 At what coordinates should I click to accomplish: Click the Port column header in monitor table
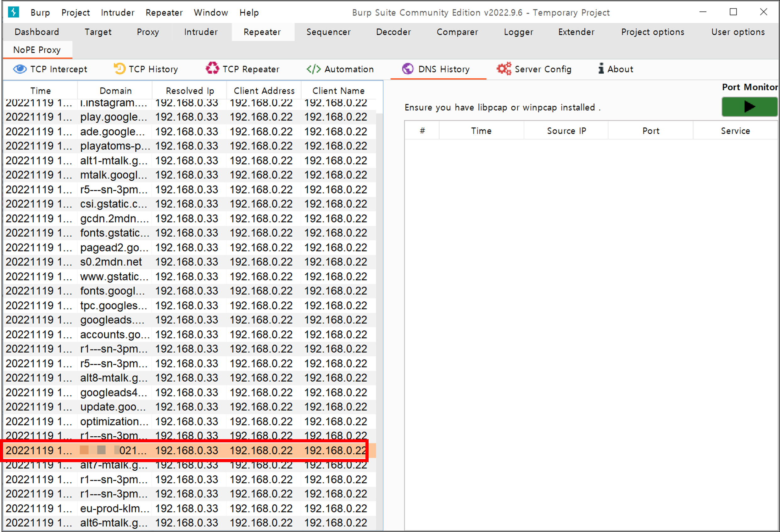pyautogui.click(x=650, y=131)
